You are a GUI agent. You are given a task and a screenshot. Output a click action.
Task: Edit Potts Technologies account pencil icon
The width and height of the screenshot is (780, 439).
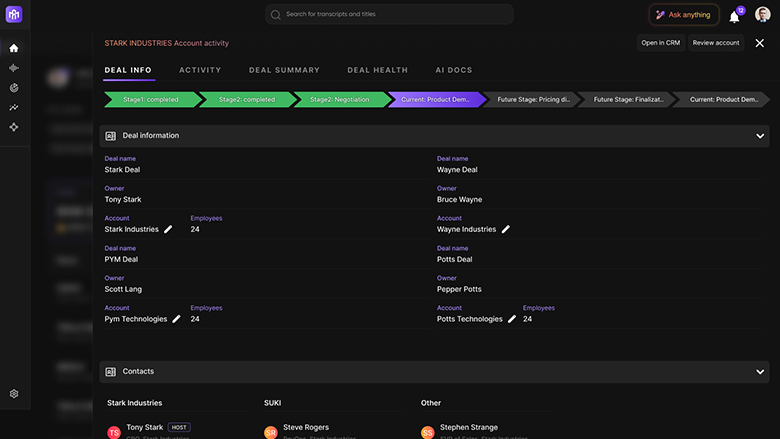[x=512, y=320]
